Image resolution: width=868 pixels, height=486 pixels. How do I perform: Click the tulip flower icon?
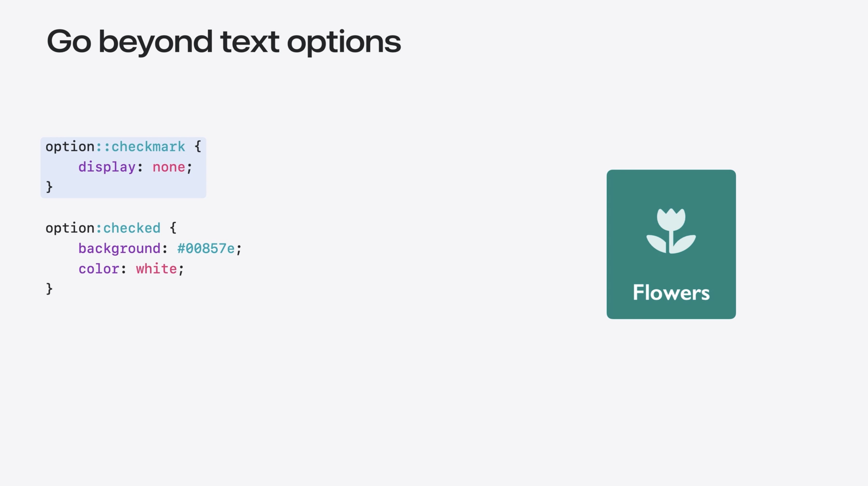click(671, 231)
